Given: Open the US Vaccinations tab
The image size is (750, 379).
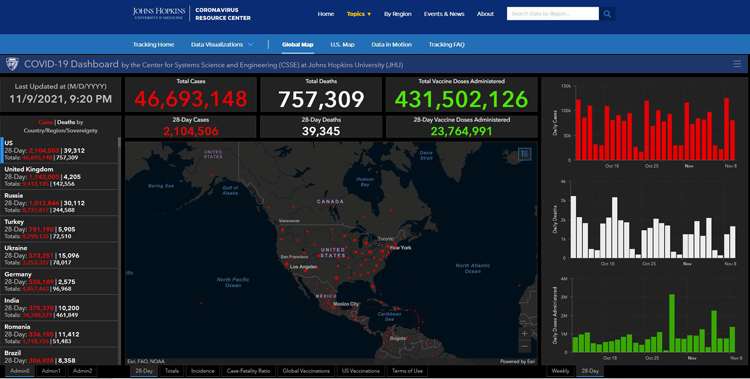Looking at the screenshot, I should [361, 371].
